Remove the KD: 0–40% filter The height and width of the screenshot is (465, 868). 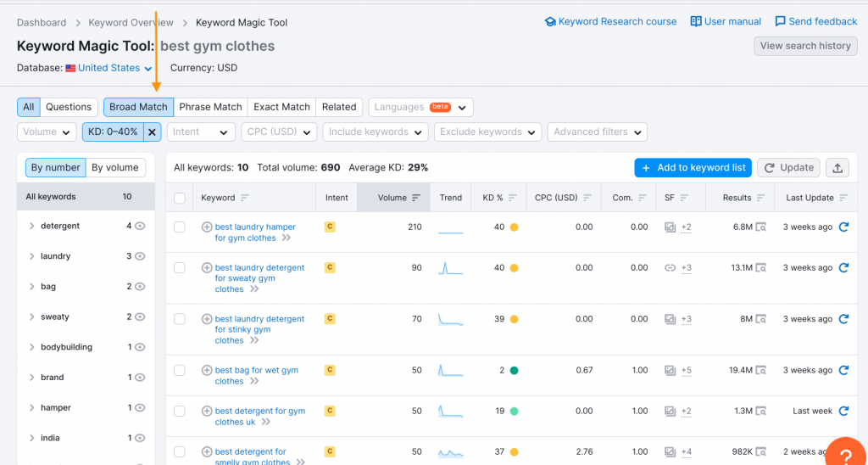click(152, 132)
